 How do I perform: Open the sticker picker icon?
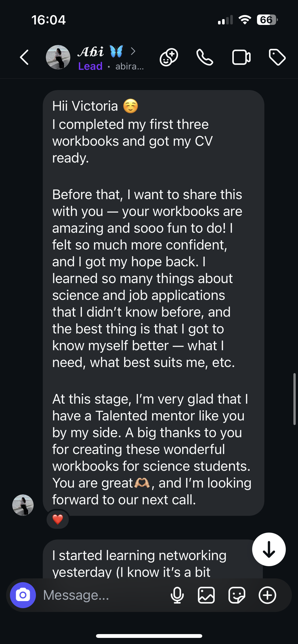click(x=237, y=595)
